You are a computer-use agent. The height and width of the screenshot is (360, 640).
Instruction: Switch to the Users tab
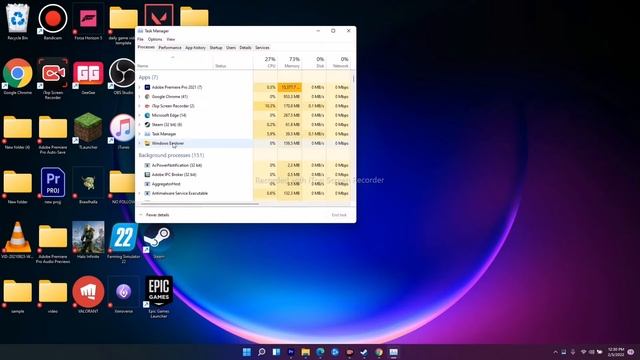click(x=231, y=48)
